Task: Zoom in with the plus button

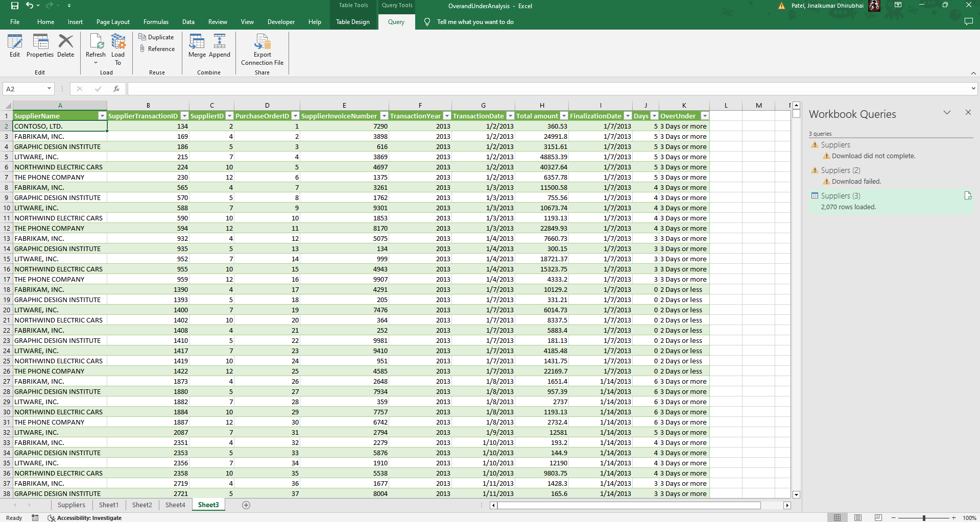Action: coord(953,518)
